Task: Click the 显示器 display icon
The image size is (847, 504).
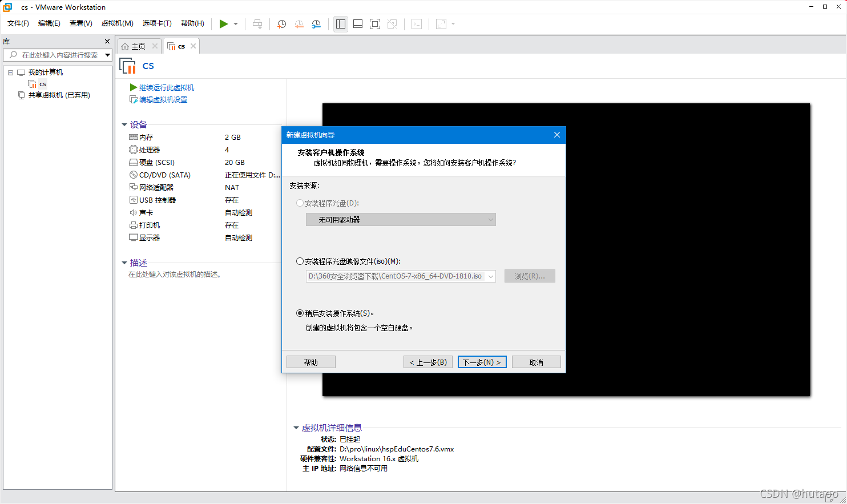Action: (134, 237)
